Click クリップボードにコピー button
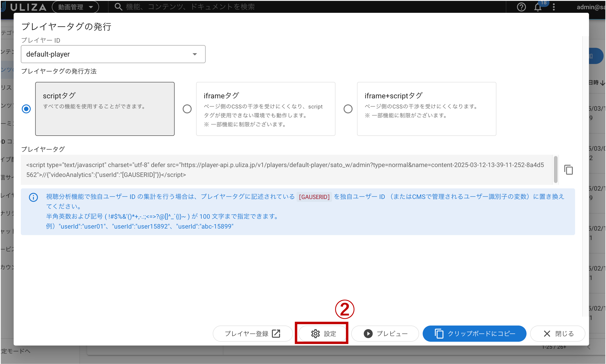The width and height of the screenshot is (606, 364). point(474,333)
